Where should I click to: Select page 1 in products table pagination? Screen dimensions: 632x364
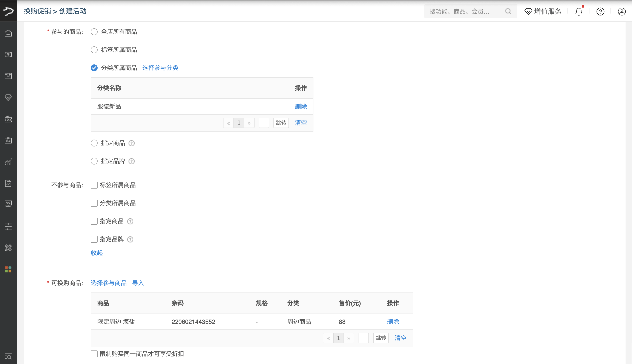click(x=339, y=338)
